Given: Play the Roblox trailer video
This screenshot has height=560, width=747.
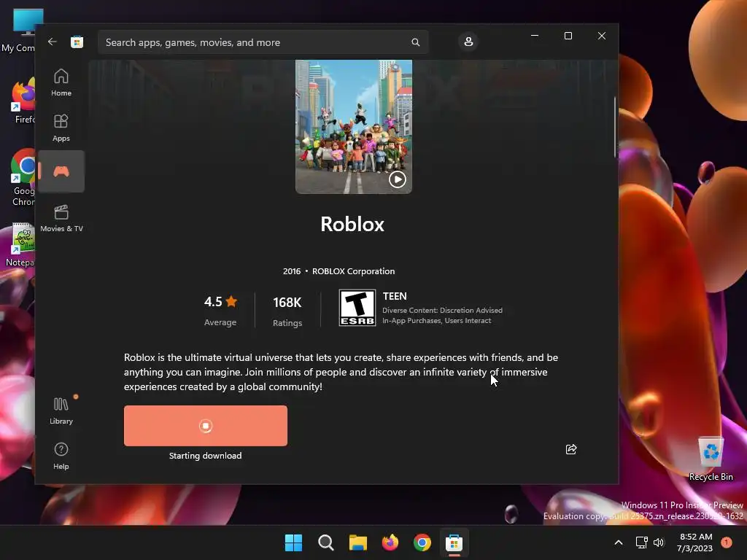Looking at the screenshot, I should coord(398,179).
